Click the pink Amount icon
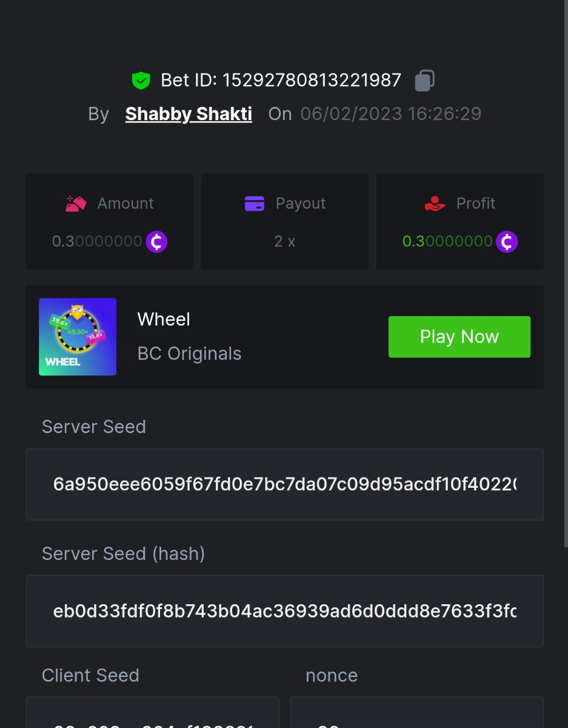This screenshot has width=568, height=728. (x=76, y=203)
